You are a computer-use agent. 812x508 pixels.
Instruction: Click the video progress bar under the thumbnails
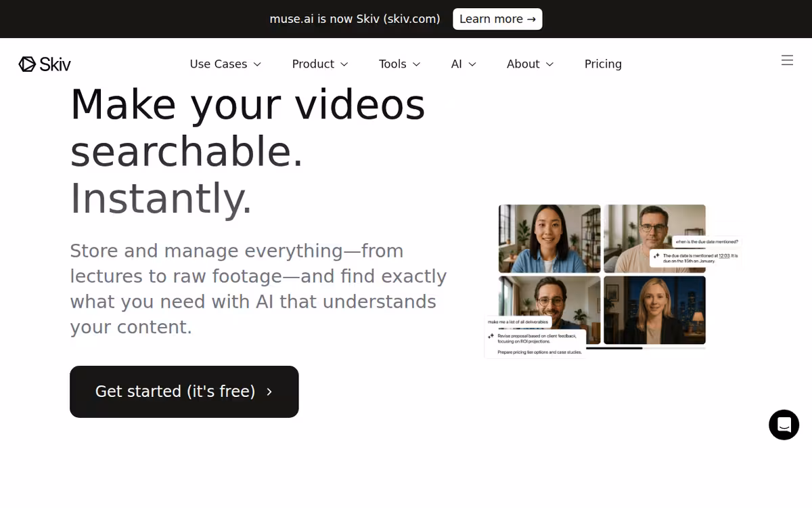(x=646, y=348)
